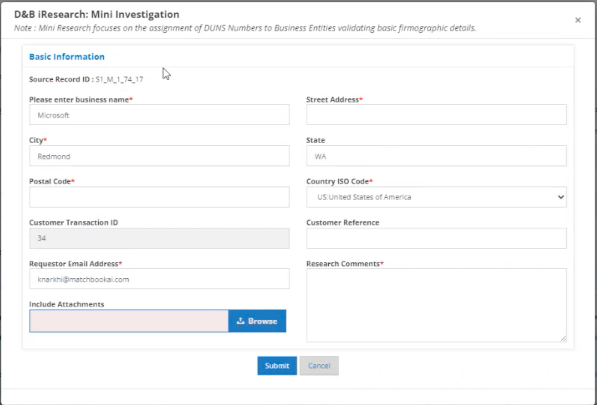This screenshot has height=405, width=597.
Task: Click the Requestor Email Address field
Action: click(x=159, y=279)
